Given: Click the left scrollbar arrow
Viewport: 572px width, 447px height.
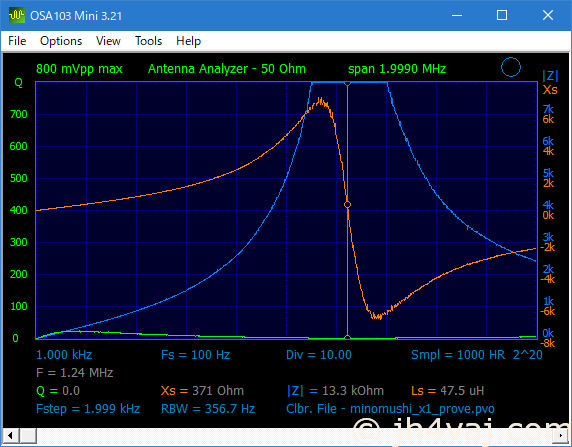Looking at the screenshot, I should 10,435.
